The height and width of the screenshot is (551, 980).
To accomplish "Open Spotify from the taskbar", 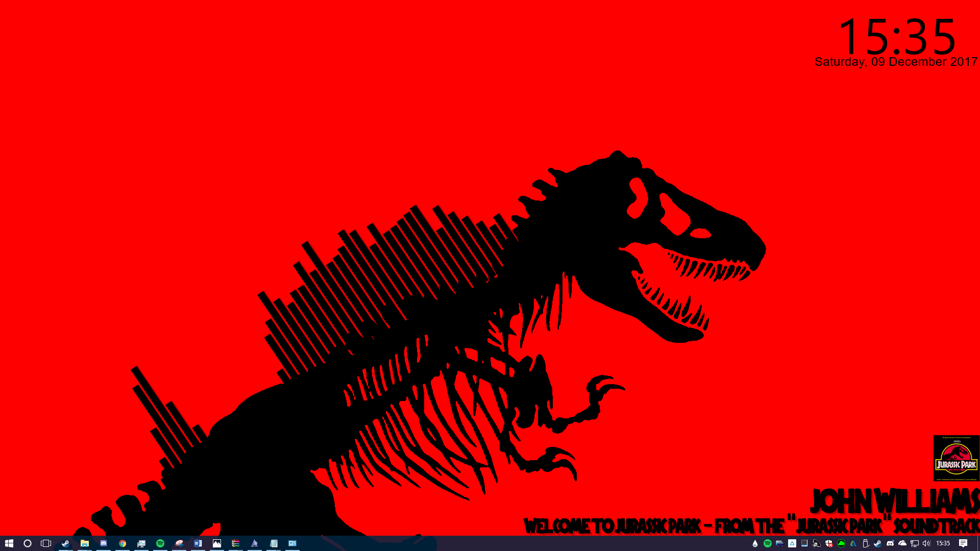I will 160,543.
